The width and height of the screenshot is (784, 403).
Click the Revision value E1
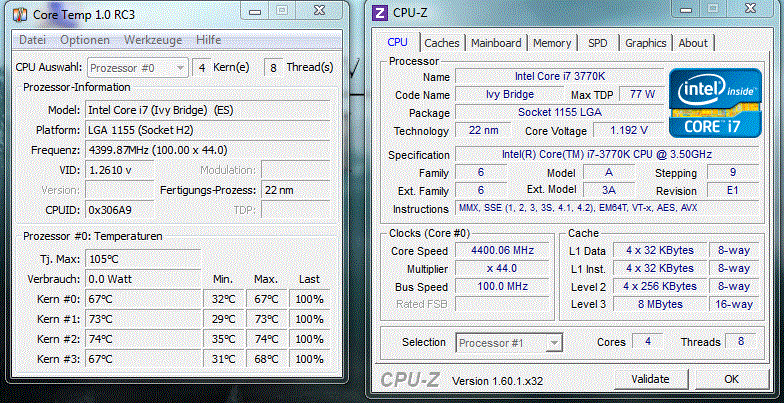[732, 190]
